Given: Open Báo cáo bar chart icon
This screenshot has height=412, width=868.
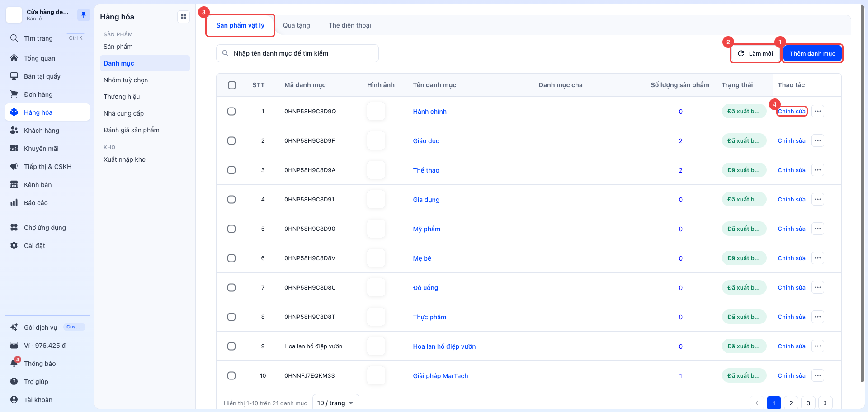Looking at the screenshot, I should click(x=14, y=202).
